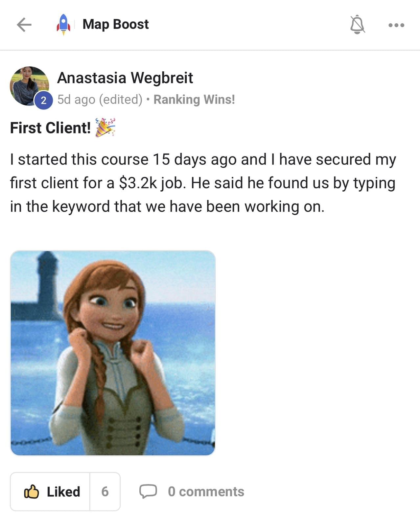This screenshot has width=420, height=526.
Task: View the 6 likes count
Action: [105, 492]
